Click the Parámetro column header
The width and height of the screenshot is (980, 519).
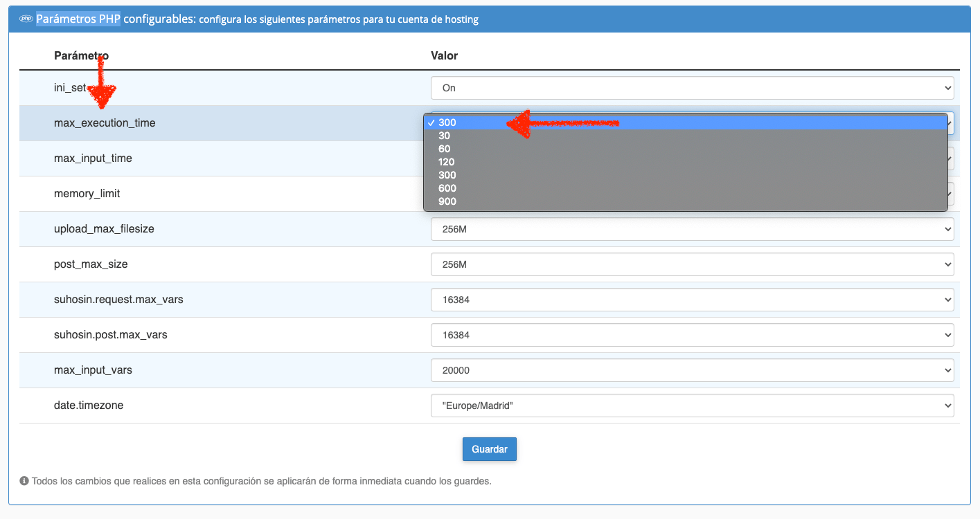(x=81, y=55)
